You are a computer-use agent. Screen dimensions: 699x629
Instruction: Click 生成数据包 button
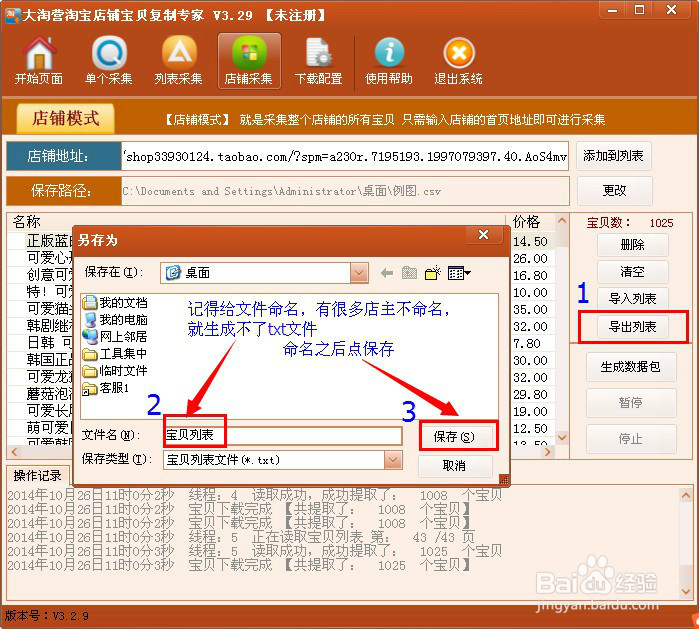631,367
